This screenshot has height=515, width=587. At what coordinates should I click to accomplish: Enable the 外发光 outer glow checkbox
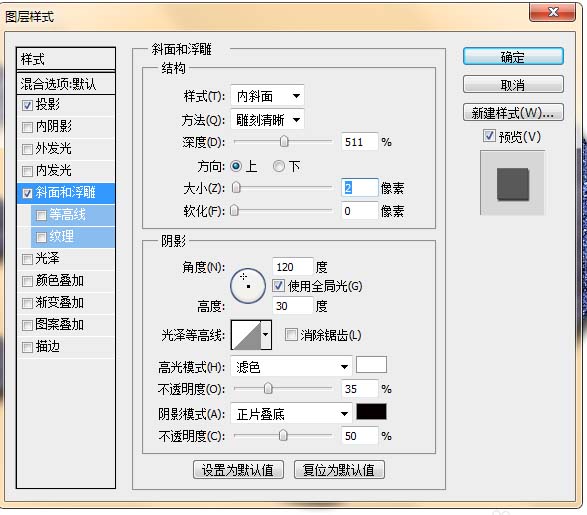27,149
